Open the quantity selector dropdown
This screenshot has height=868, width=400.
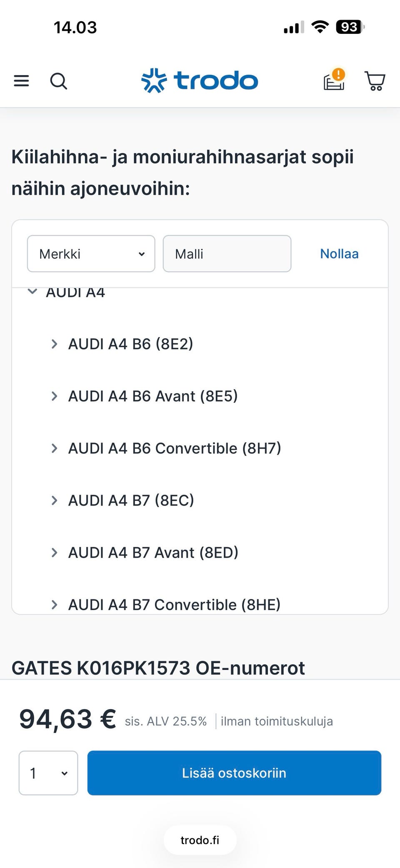(48, 773)
